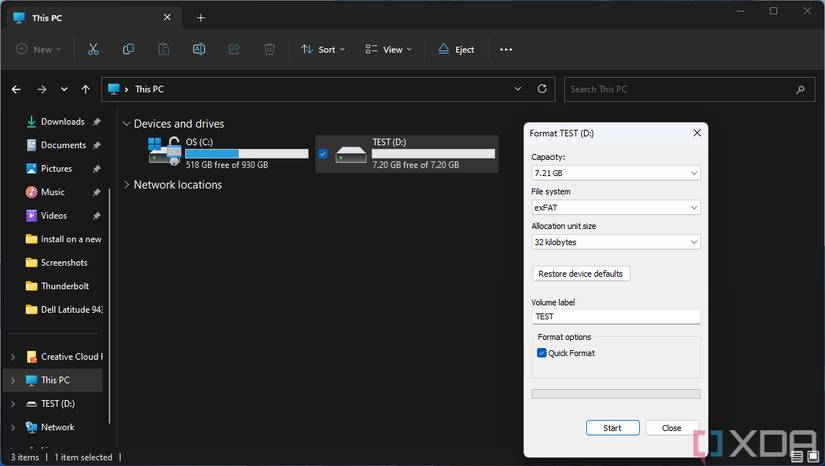Open the Allocation unit size dropdown
825x466 pixels.
pyautogui.click(x=616, y=242)
